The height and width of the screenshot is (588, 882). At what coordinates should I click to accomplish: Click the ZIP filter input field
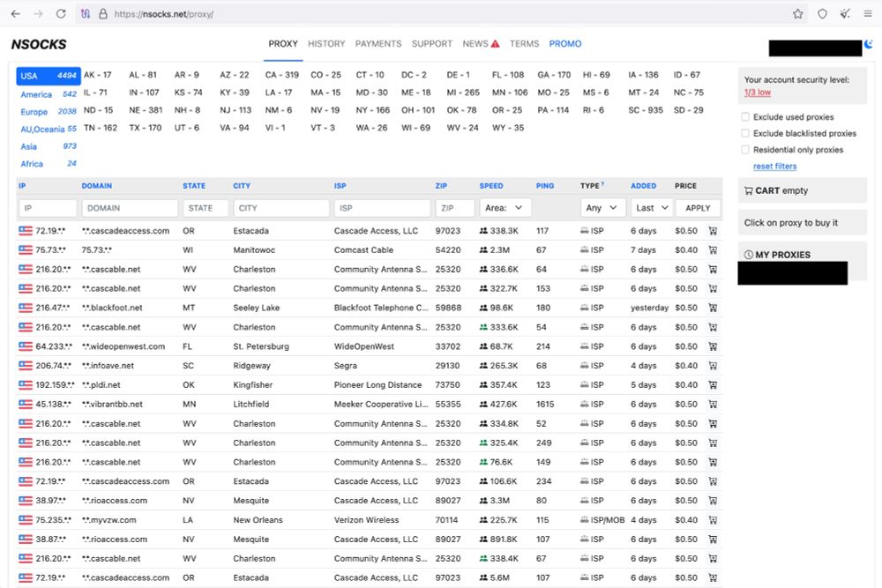[454, 208]
